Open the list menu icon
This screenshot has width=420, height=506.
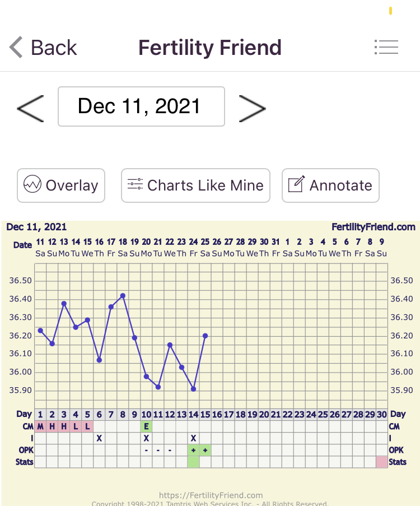coord(386,48)
